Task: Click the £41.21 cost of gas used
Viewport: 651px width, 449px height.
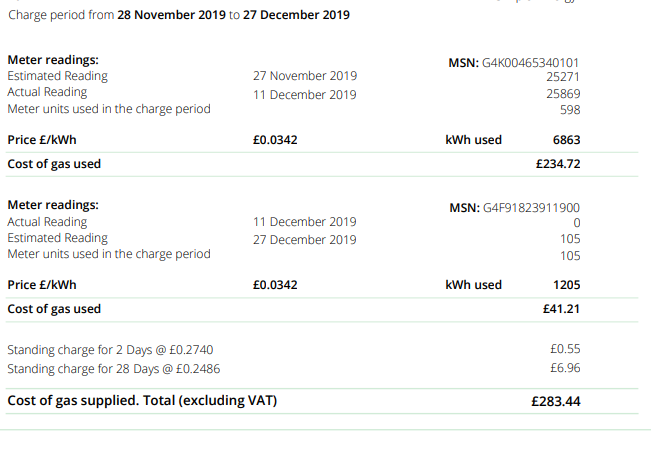Action: [x=561, y=309]
